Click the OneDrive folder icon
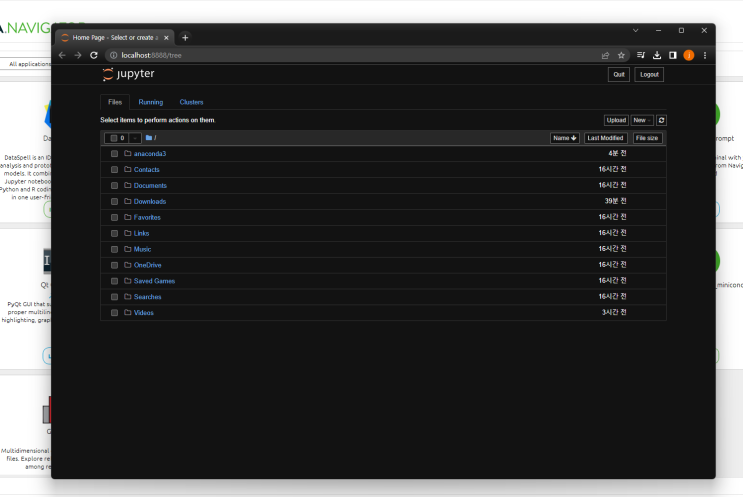Image resolution: width=743 pixels, height=497 pixels. point(127,265)
